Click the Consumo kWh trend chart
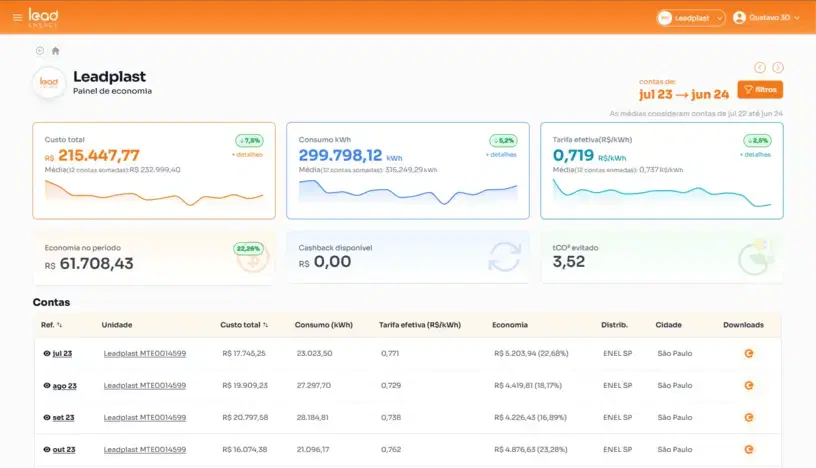This screenshot has width=816, height=468. (408, 192)
